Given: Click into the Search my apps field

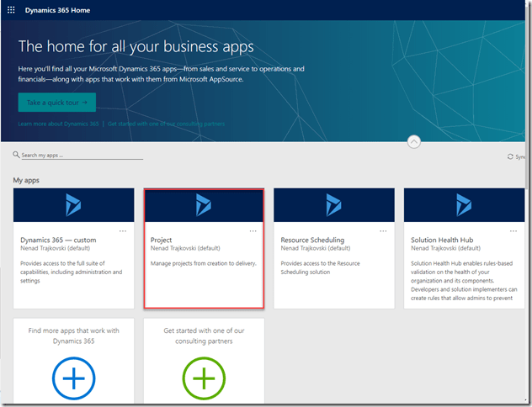Looking at the screenshot, I should (82, 156).
